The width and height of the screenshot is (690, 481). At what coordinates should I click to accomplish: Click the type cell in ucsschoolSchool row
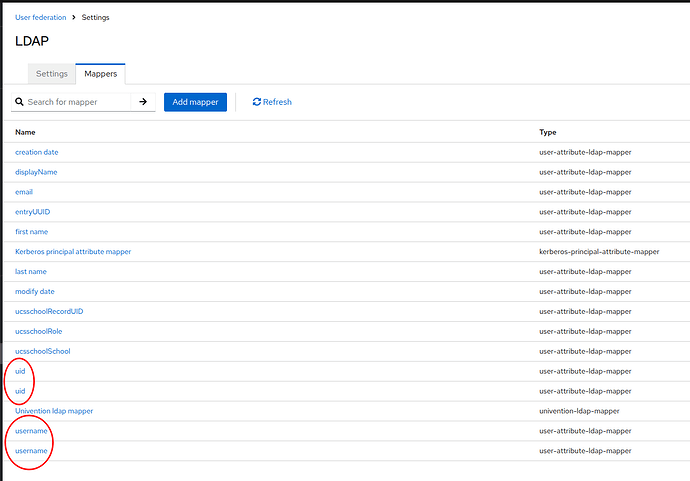pos(585,351)
